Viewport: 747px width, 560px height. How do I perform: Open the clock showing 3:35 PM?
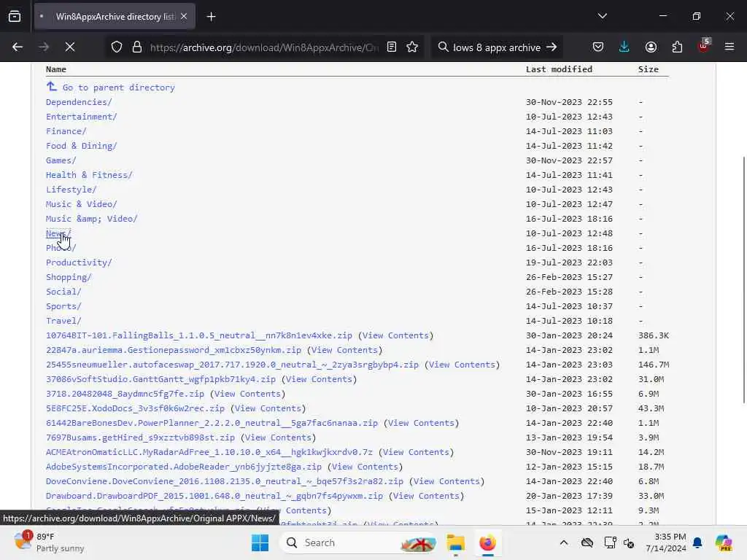[666, 542]
